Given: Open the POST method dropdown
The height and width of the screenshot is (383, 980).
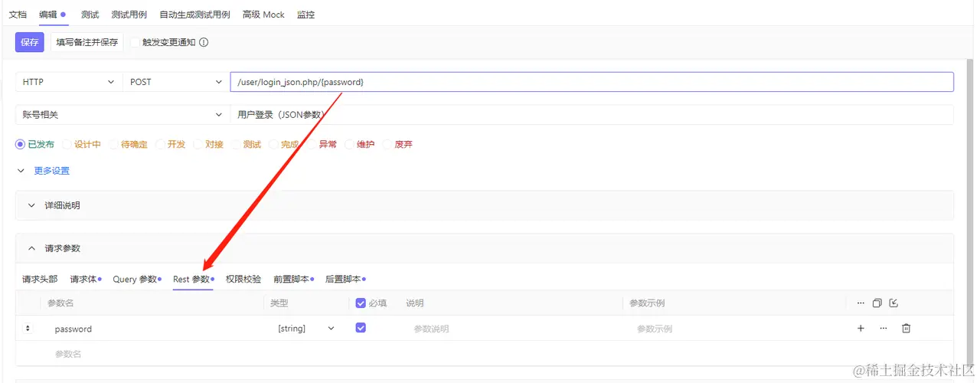Looking at the screenshot, I should point(176,82).
